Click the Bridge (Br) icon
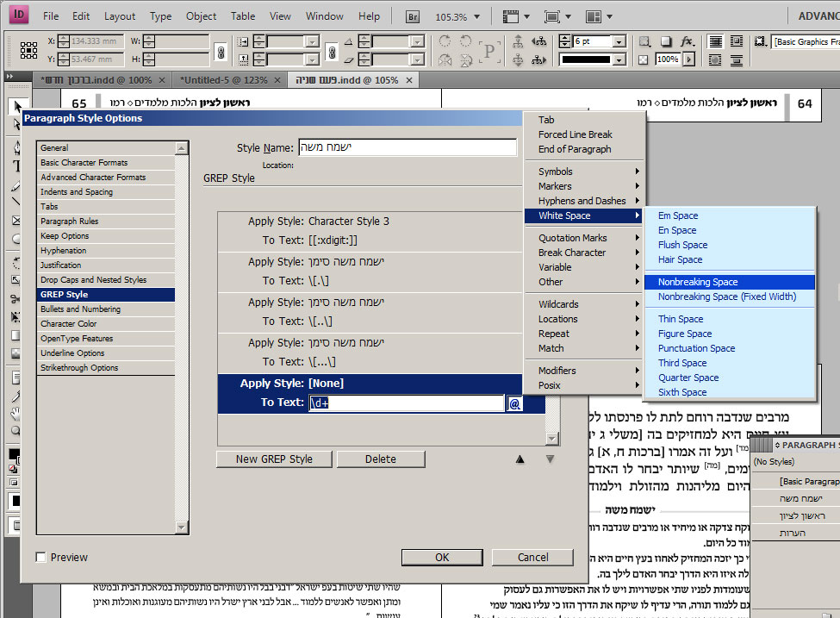Screen dimensions: 840x618 [x=413, y=16]
